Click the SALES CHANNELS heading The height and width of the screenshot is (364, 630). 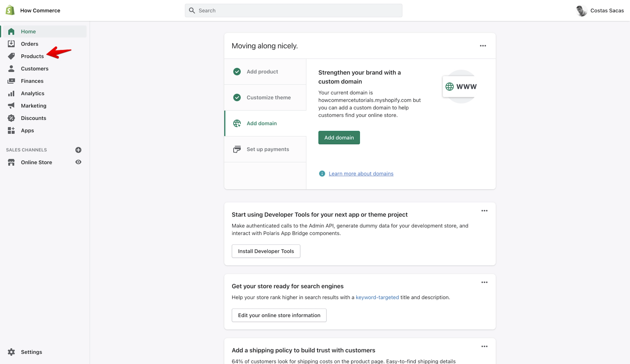[x=26, y=150]
